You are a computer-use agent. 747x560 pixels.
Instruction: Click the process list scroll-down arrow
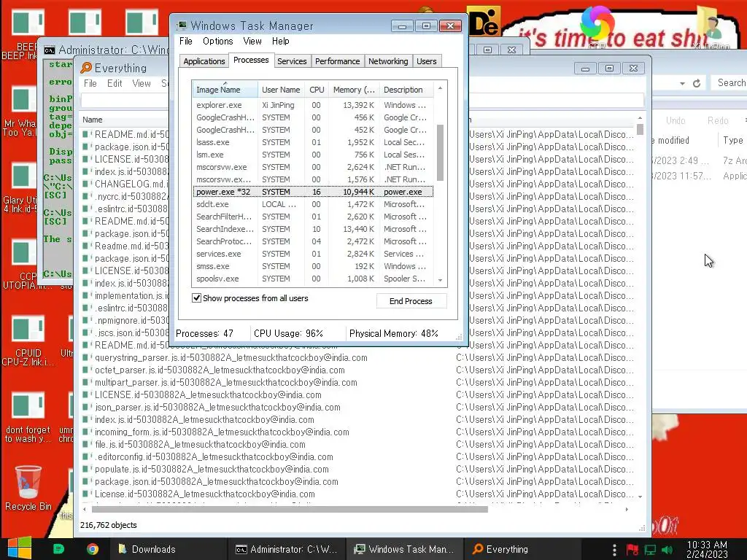tap(440, 281)
